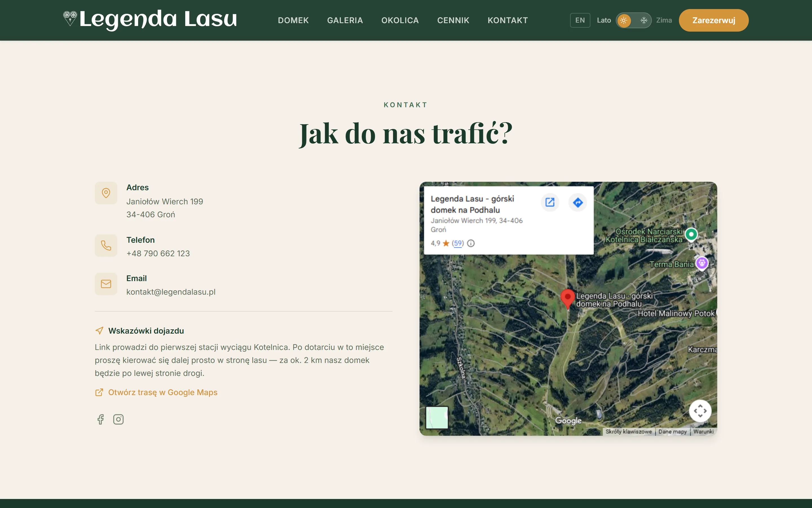Click the Karczma map label
The image size is (812, 508).
(702, 349)
